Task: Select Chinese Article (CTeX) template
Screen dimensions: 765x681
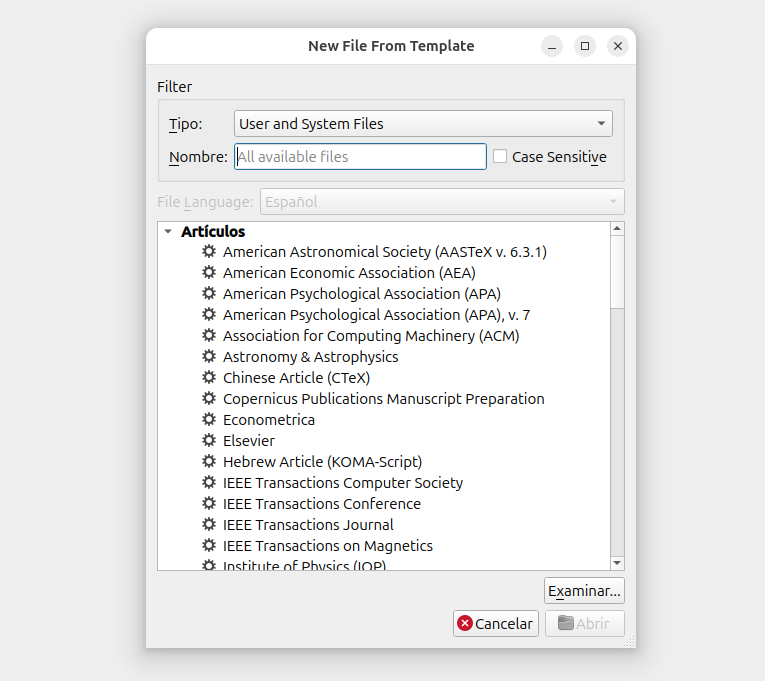Action: click(296, 378)
